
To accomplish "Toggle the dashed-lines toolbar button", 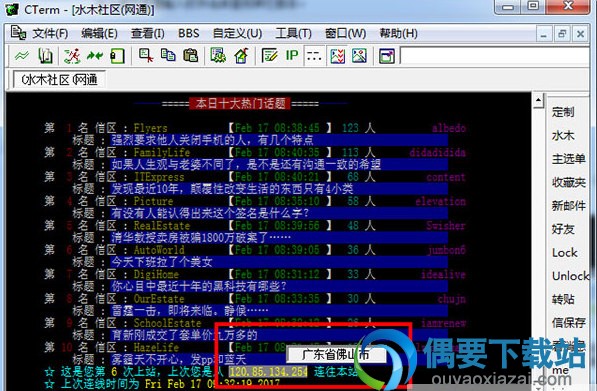I will pyautogui.click(x=314, y=56).
